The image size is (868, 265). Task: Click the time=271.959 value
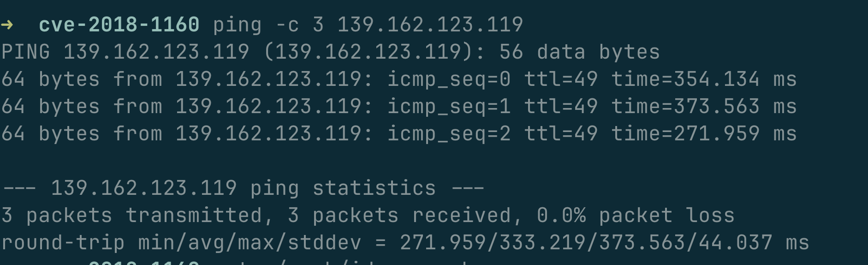point(685,133)
